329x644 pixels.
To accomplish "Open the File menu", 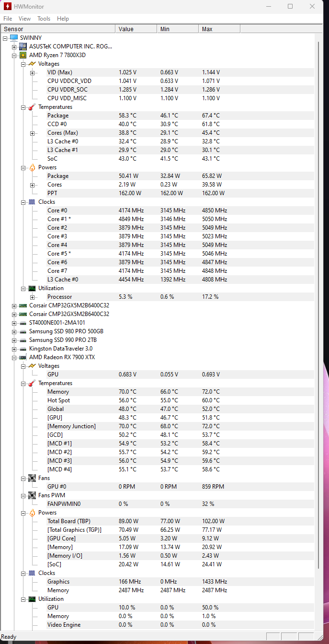I will coord(8,19).
